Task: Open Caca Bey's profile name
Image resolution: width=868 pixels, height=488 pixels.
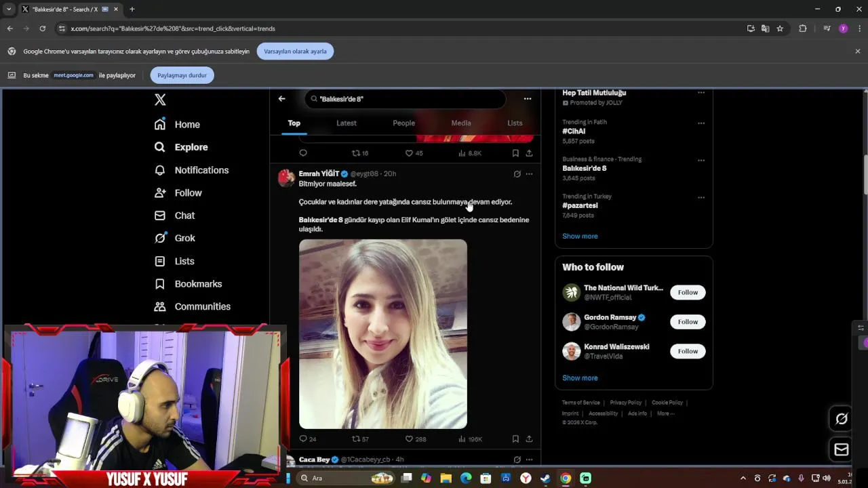Action: coord(314,460)
